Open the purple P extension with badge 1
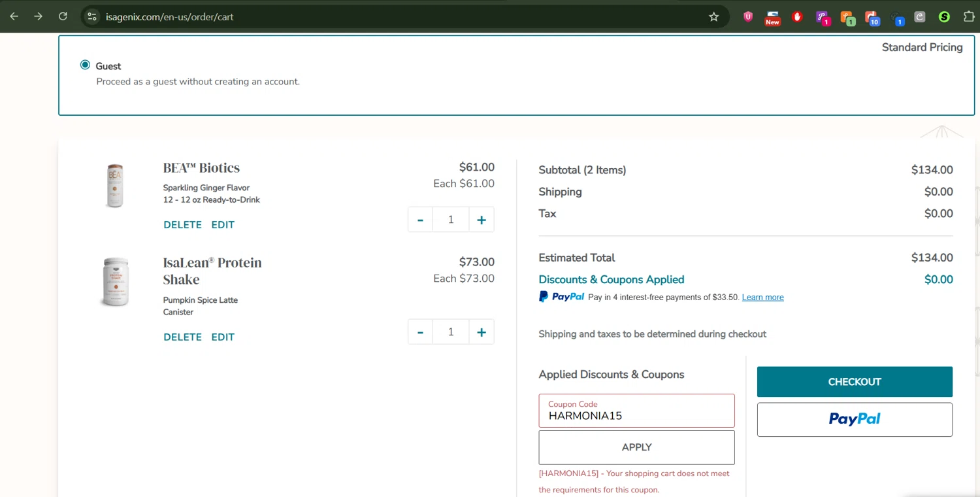 pos(823,18)
